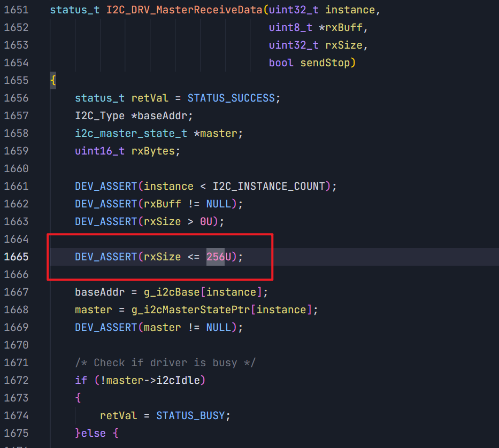Click line number 1651 in gutter
Viewport: 499px width, 448px height.
click(x=16, y=10)
